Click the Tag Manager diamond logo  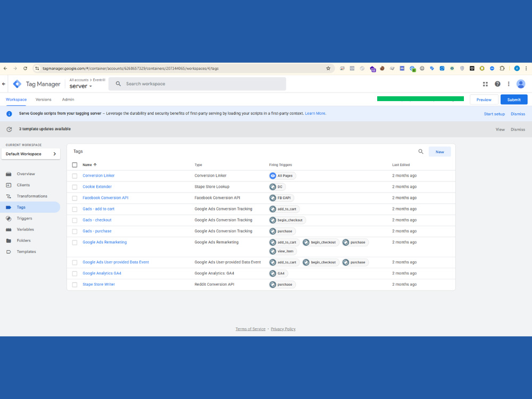click(18, 84)
